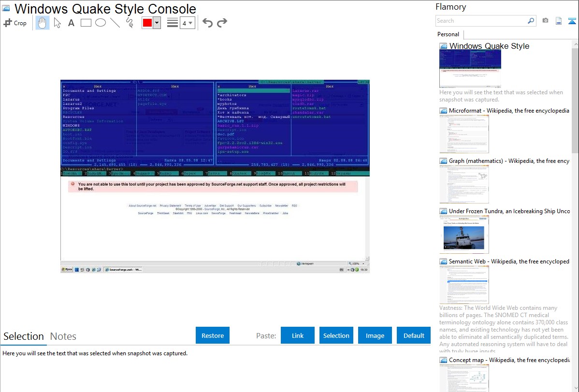
Task: Select Semantic Web - Wikipedia title
Action: [x=509, y=261]
